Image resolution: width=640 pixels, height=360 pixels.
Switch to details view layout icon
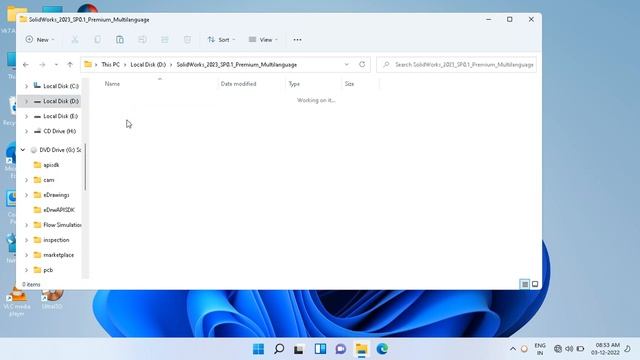point(525,284)
